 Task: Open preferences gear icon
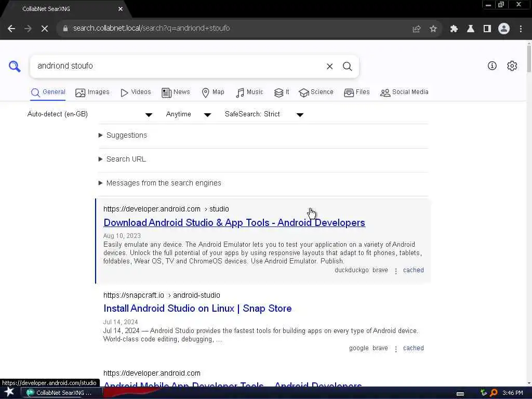click(512, 66)
